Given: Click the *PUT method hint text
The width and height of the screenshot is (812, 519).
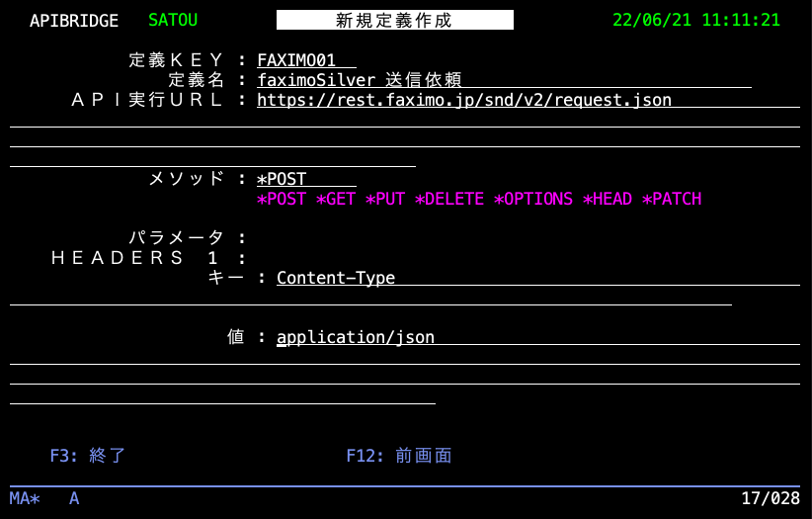Looking at the screenshot, I should (385, 199).
